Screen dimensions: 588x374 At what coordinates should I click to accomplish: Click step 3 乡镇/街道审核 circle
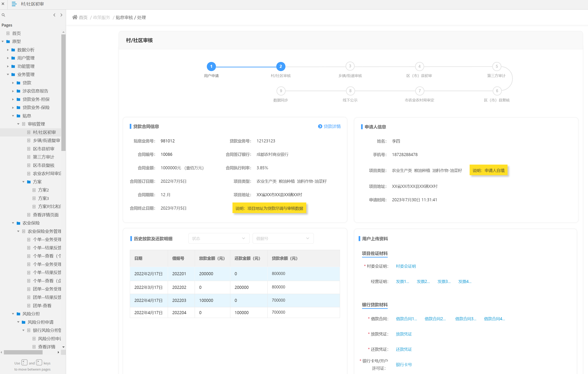coord(350,66)
